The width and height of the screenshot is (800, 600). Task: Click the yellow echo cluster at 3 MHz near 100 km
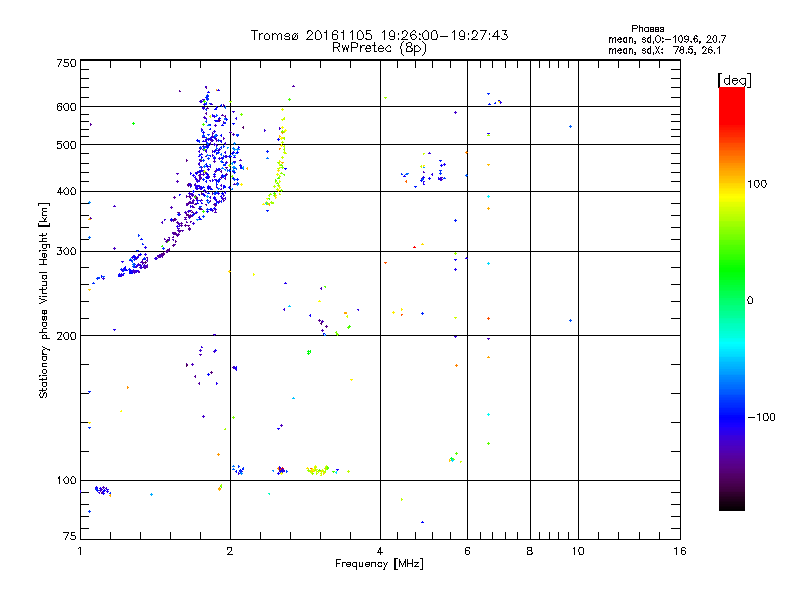coord(319,470)
